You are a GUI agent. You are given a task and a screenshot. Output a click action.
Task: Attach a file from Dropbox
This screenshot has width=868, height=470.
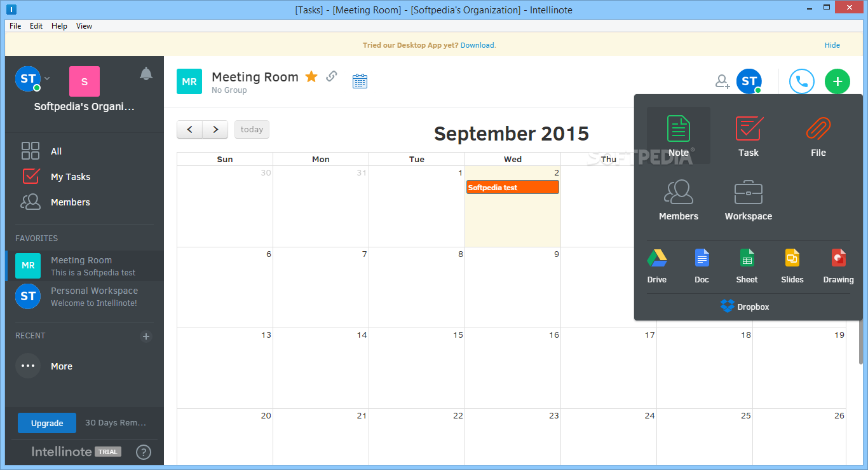click(x=745, y=307)
